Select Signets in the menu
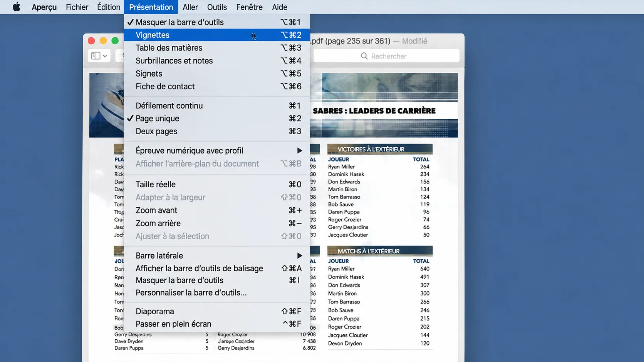 (x=217, y=73)
